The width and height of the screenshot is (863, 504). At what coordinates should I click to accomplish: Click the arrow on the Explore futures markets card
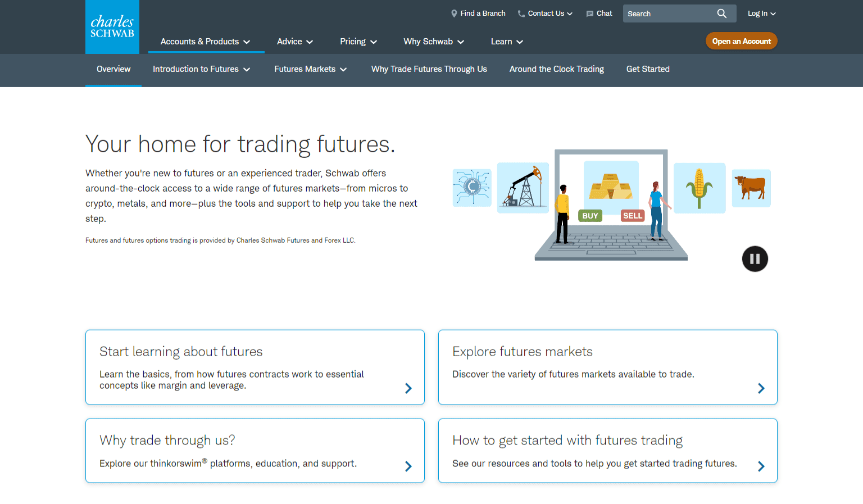[761, 388]
